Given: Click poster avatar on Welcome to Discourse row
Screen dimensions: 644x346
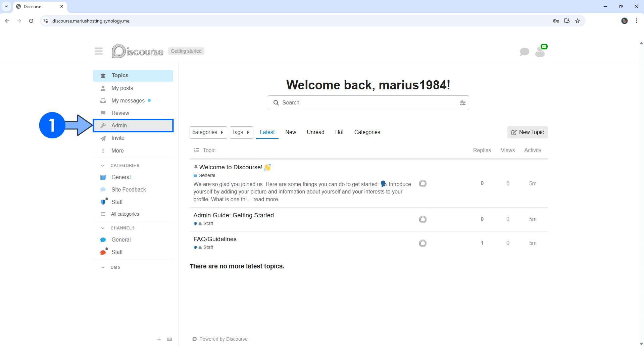Looking at the screenshot, I should pos(423,183).
